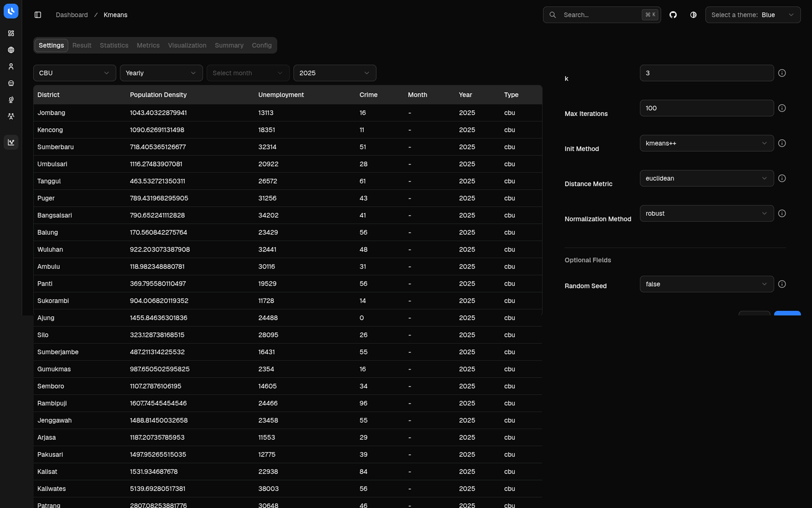Screen dimensions: 812x508
Task: Open the line chart analytics sidebar icon
Action: point(11,142)
